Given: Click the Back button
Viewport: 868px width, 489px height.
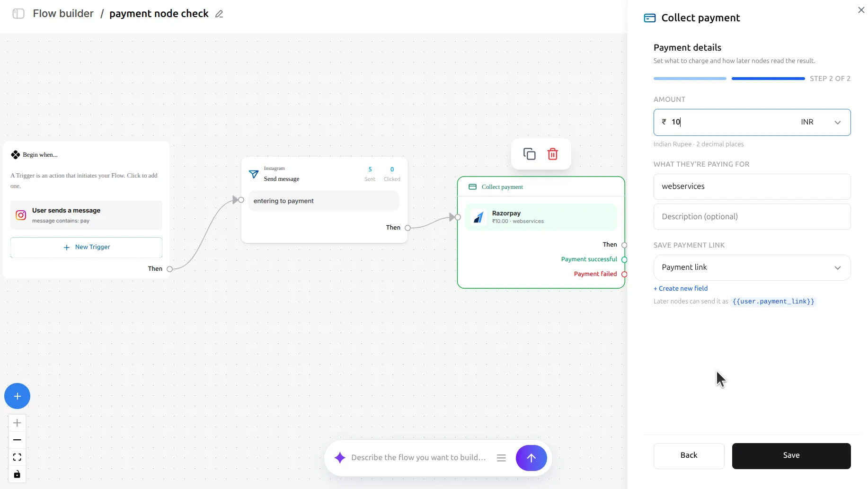Looking at the screenshot, I should point(689,455).
